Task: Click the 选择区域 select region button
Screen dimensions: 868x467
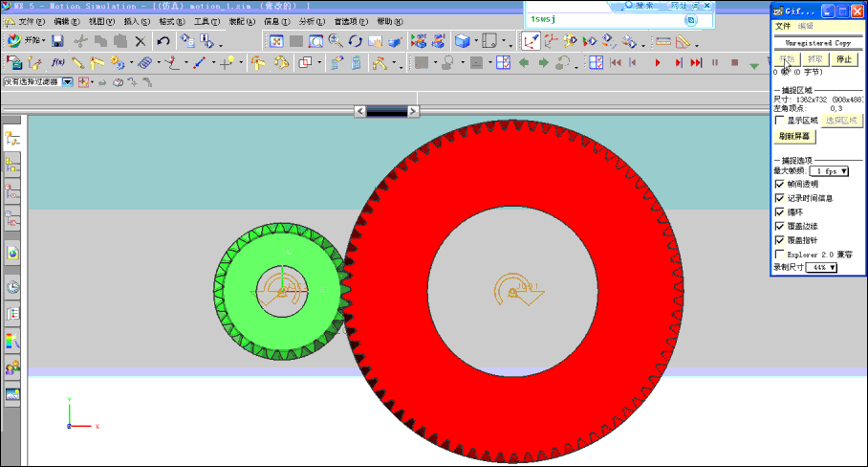Action: pyautogui.click(x=841, y=121)
